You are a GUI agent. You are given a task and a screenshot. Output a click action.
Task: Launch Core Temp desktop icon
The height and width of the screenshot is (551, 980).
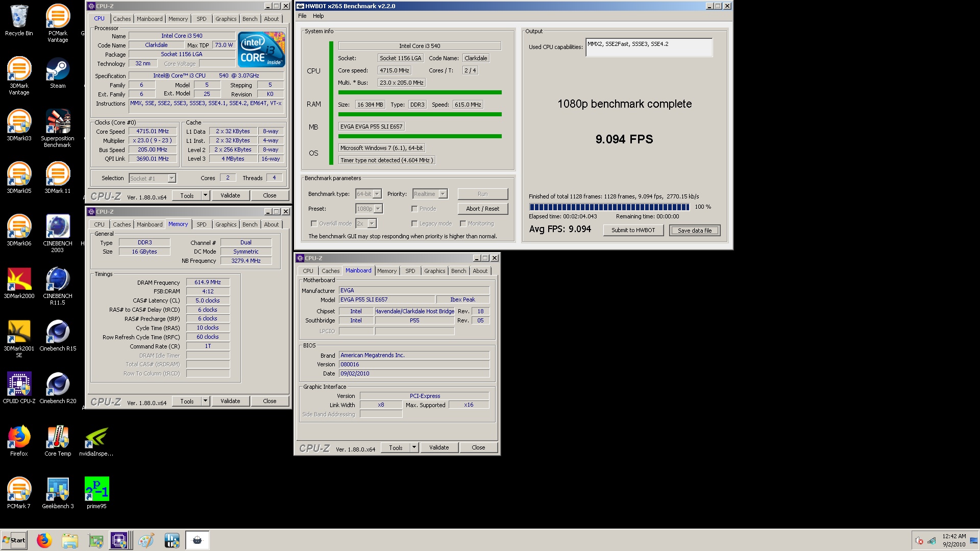point(58,441)
